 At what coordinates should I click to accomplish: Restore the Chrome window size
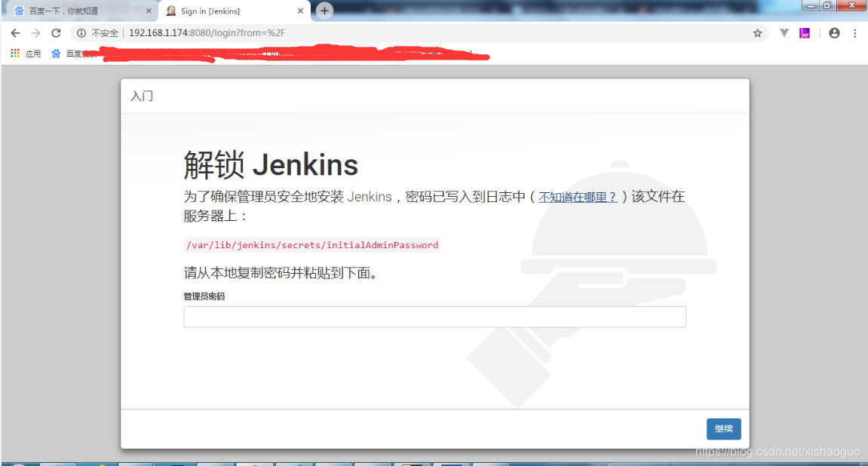pos(827,5)
